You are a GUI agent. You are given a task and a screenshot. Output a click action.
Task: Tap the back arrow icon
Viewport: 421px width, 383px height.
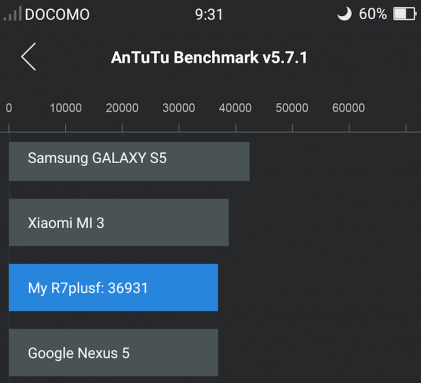pos(29,57)
